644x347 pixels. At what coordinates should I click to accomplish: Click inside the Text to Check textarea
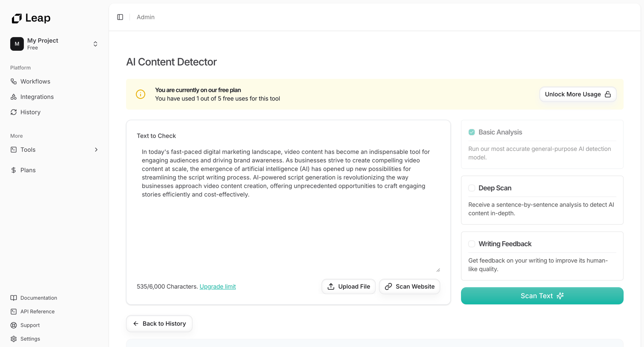pos(288,208)
